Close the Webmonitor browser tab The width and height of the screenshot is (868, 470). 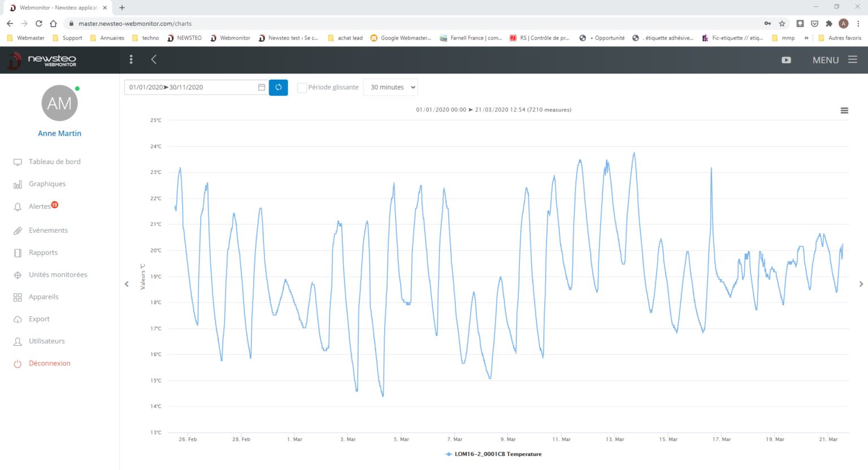(x=105, y=8)
